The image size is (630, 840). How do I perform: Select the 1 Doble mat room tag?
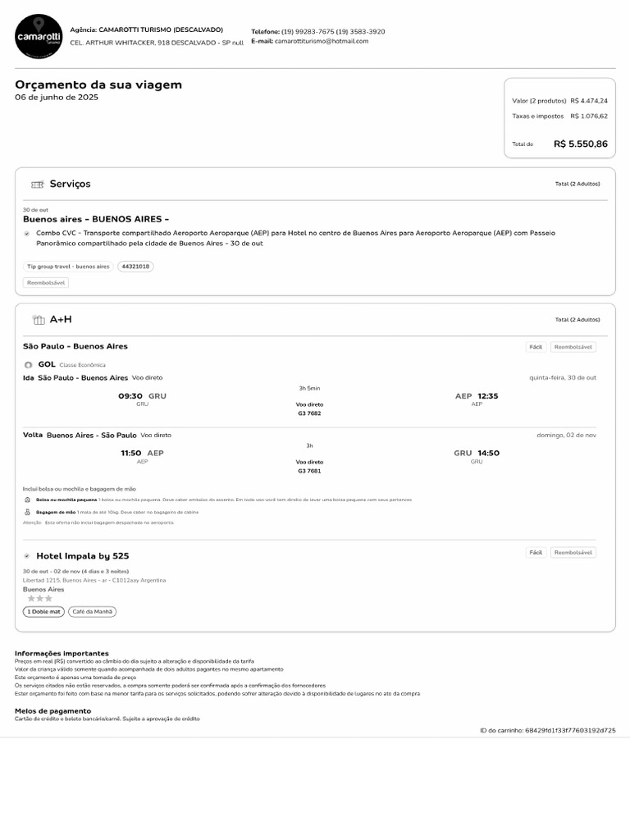43,612
